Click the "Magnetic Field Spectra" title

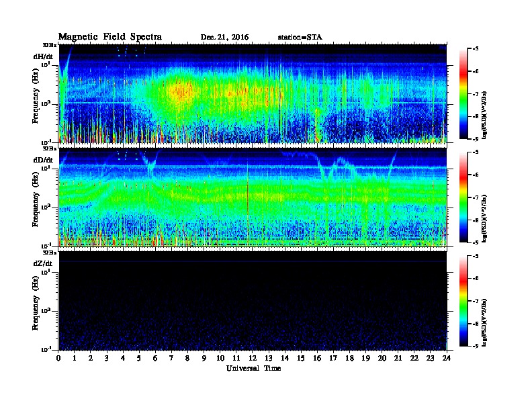[x=110, y=37]
